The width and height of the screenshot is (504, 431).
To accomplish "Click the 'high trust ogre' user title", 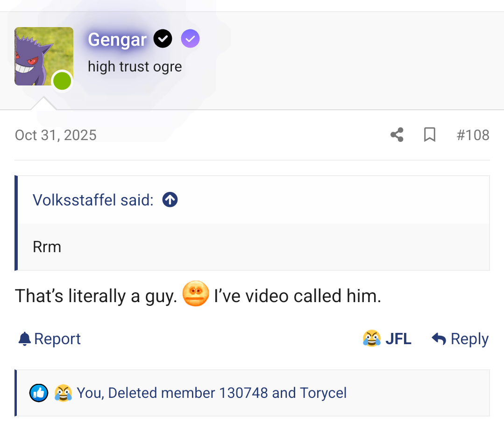I will [135, 66].
